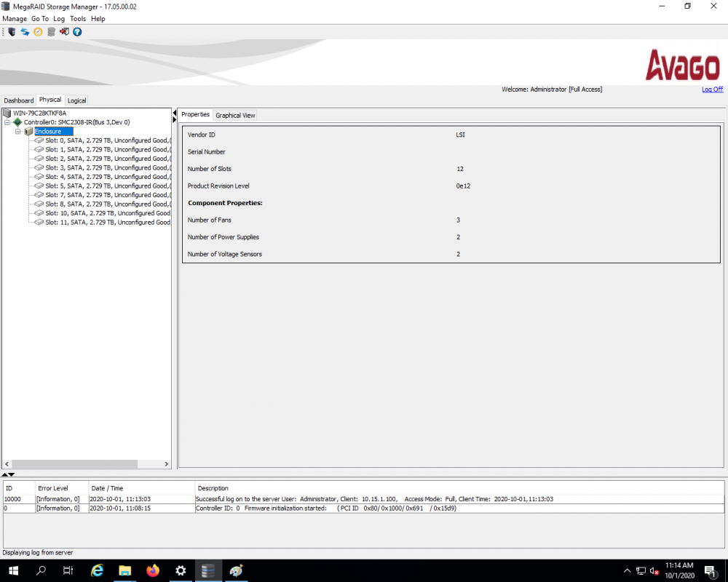
Task: Click the drive icon for Slot: 10
Action: click(39, 213)
